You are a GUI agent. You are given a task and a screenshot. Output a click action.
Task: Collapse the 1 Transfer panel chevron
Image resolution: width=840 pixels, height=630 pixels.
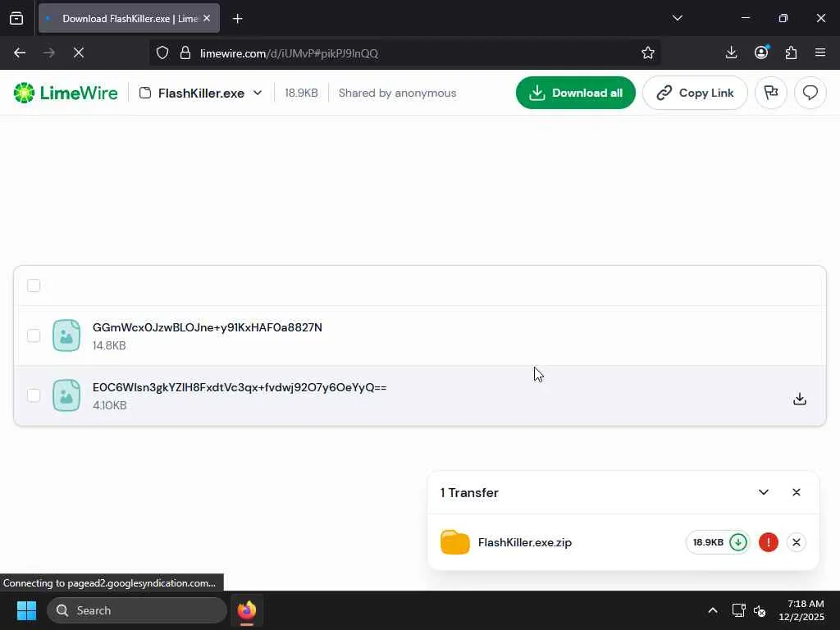764,492
